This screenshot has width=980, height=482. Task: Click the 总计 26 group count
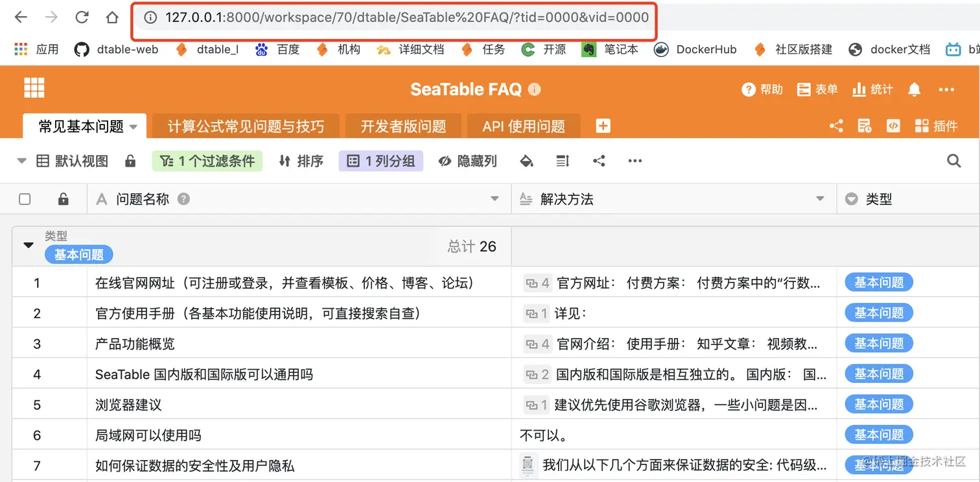(472, 247)
